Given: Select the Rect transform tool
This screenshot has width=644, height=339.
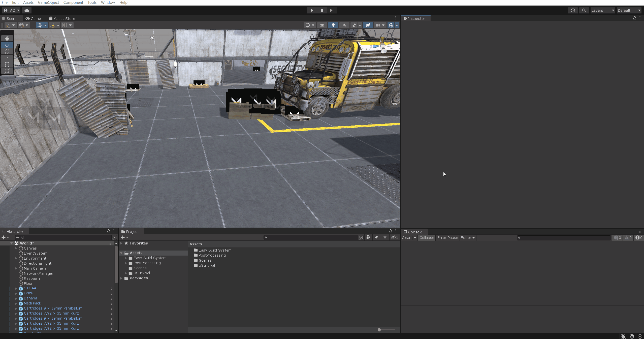Looking at the screenshot, I should 7,65.
